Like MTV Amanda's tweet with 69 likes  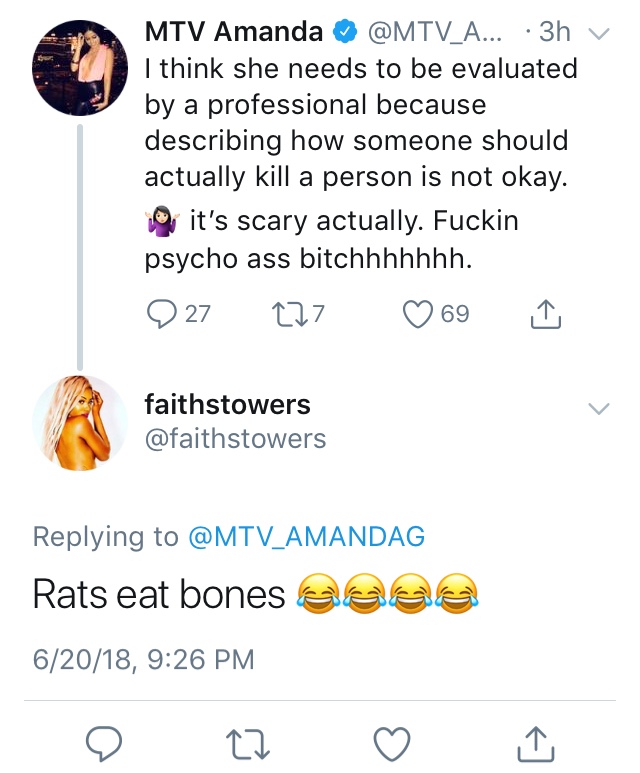click(418, 314)
